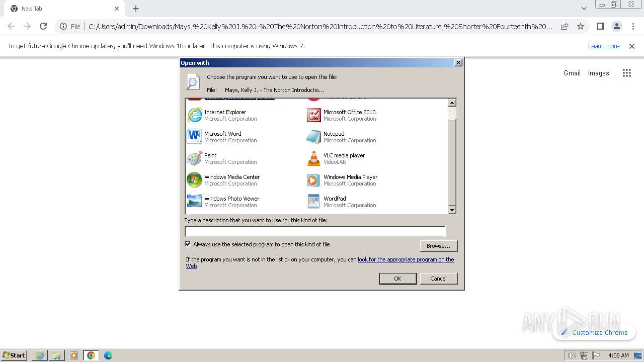Click the Chrome address bar URL
Screen dimensions: 644x362
coord(320,26)
